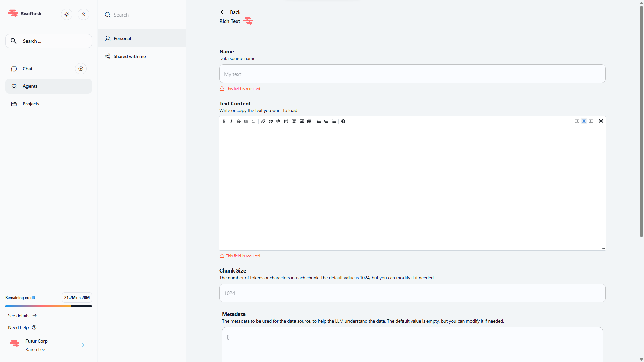This screenshot has height=362, width=644.
Task: Collapse the left sidebar with the chevrons
Action: tap(84, 14)
